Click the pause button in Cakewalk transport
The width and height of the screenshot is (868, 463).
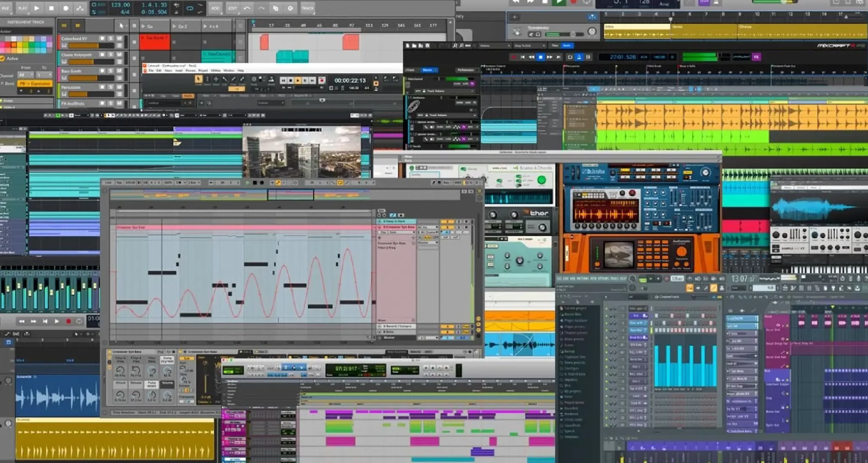point(305,80)
